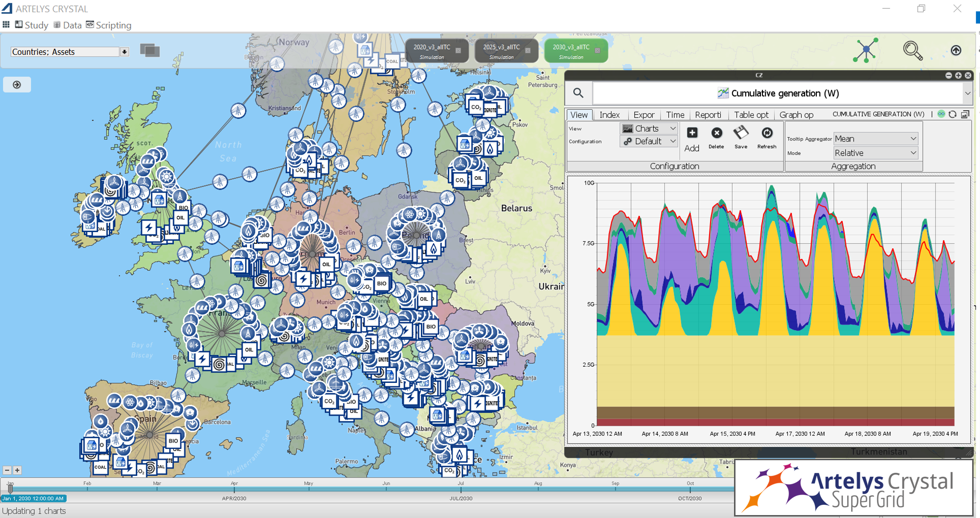Image resolution: width=980 pixels, height=518 pixels.
Task: Switch to the Export tab
Action: (x=643, y=115)
